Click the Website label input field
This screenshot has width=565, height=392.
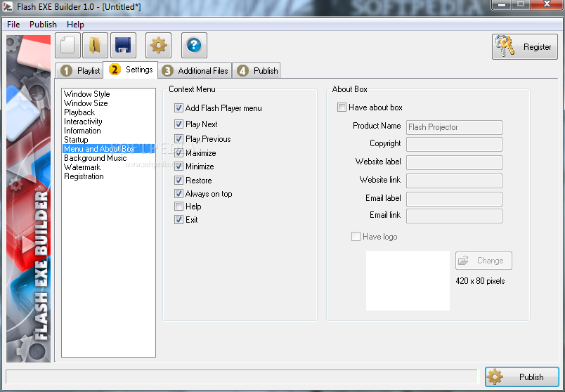point(454,162)
